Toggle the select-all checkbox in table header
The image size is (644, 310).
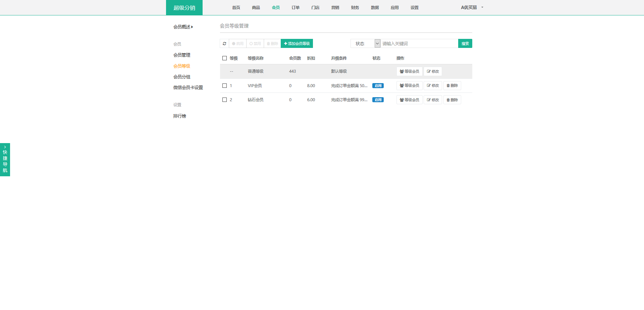click(x=224, y=58)
